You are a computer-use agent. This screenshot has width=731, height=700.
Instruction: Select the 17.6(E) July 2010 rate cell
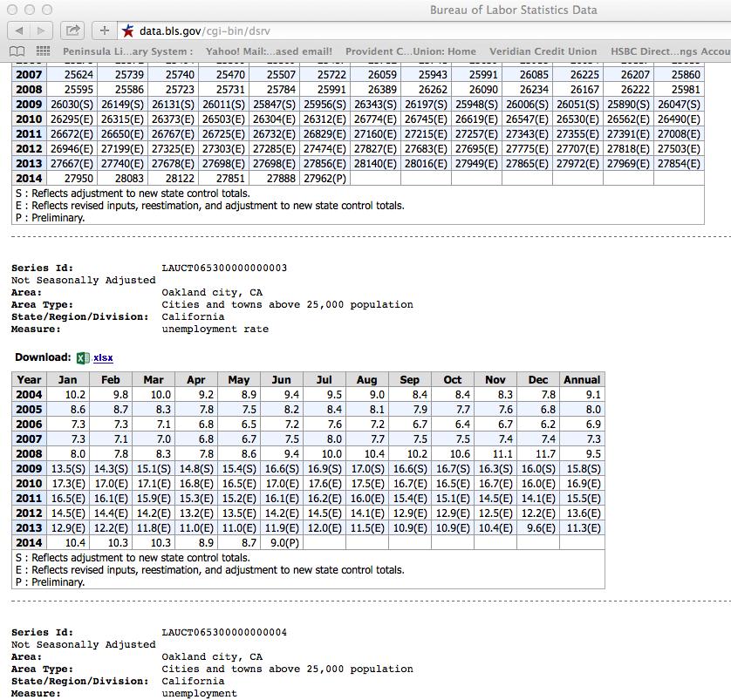[325, 484]
